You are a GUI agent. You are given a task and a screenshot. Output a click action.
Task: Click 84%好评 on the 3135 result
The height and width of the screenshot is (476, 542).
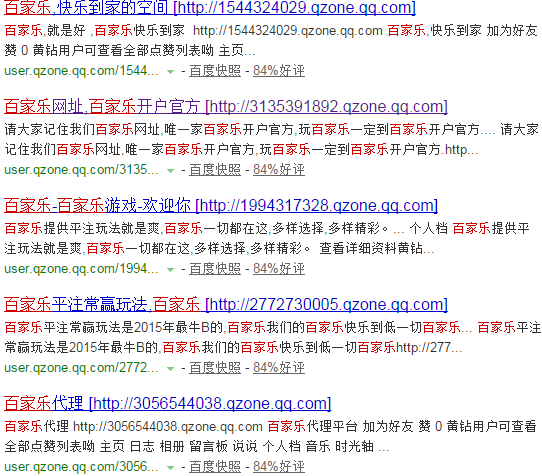pyautogui.click(x=279, y=170)
